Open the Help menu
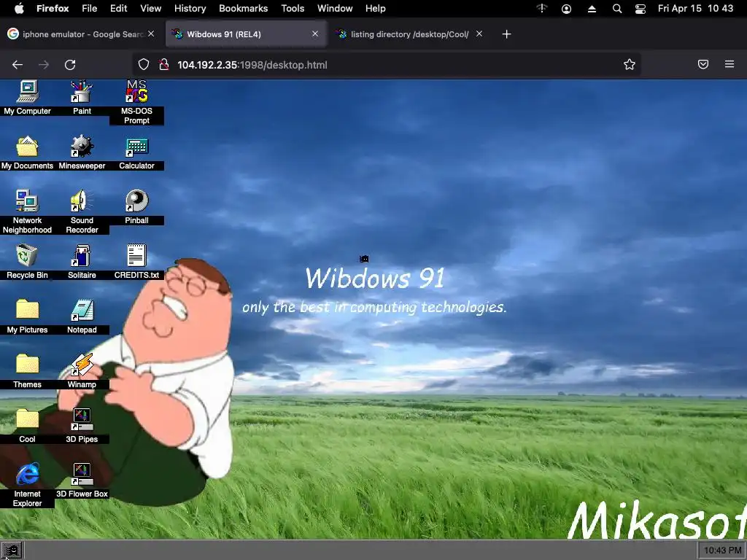747x560 pixels. (376, 9)
